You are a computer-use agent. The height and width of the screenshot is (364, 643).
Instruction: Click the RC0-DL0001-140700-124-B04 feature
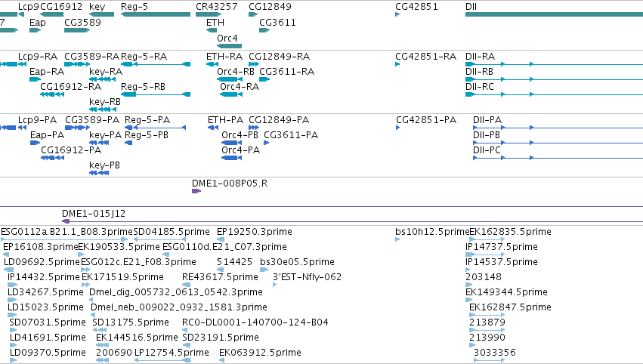(186, 330)
